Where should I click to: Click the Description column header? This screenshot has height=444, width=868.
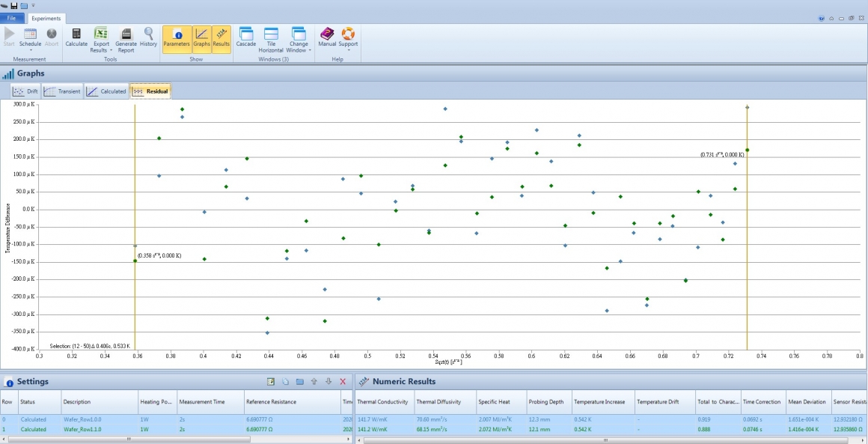(x=99, y=402)
